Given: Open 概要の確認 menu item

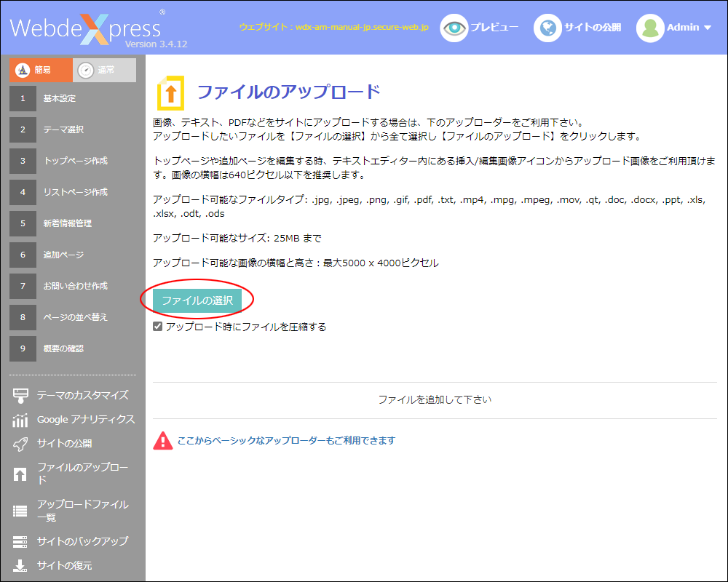Looking at the screenshot, I should click(x=63, y=348).
